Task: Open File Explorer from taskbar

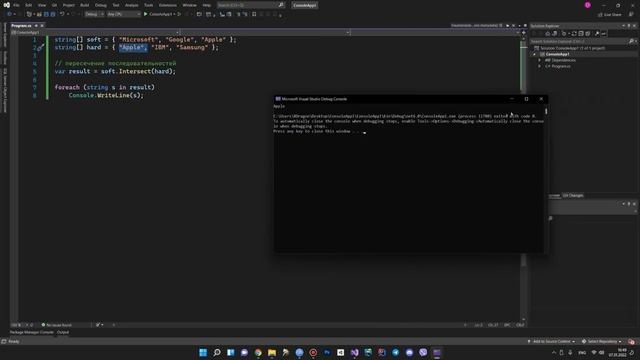Action: (x=272, y=353)
